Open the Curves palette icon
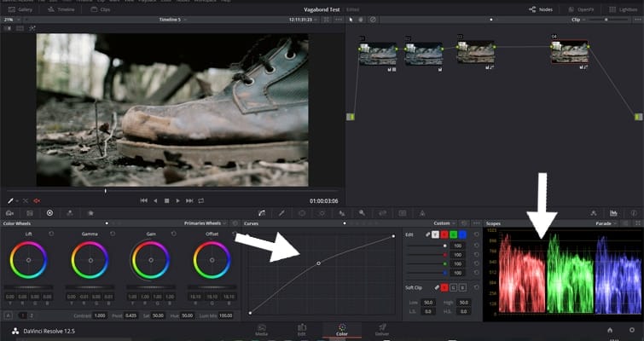The width and height of the screenshot is (644, 341). (263, 212)
